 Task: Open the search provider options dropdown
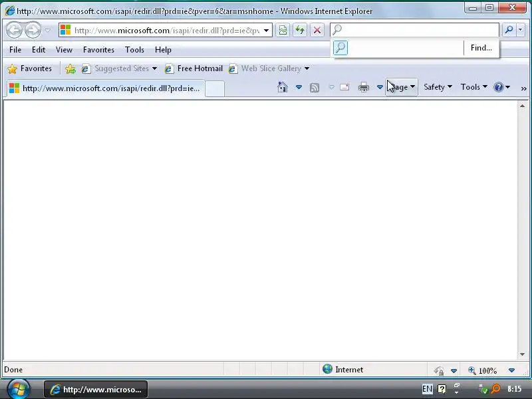tap(521, 30)
